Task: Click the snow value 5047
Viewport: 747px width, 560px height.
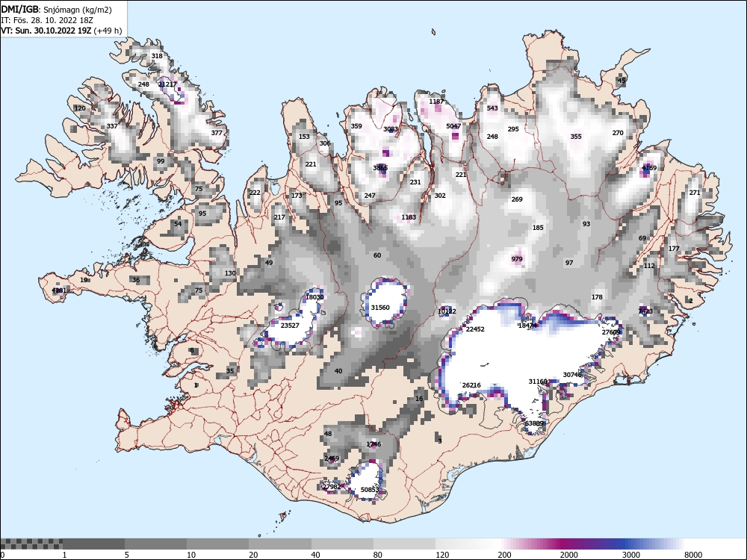Action: [453, 126]
